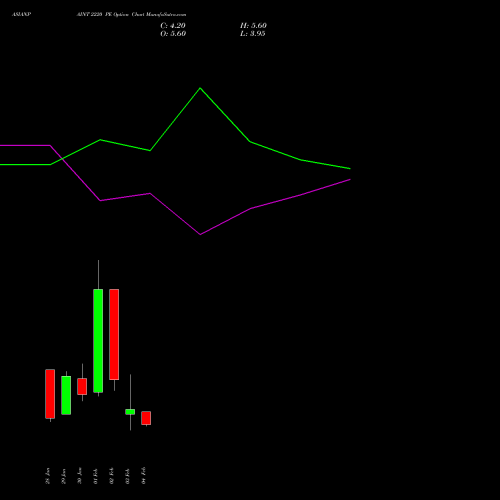Click the 29 Jan date label
Viewport: 500px width, 500px height.
point(64,476)
